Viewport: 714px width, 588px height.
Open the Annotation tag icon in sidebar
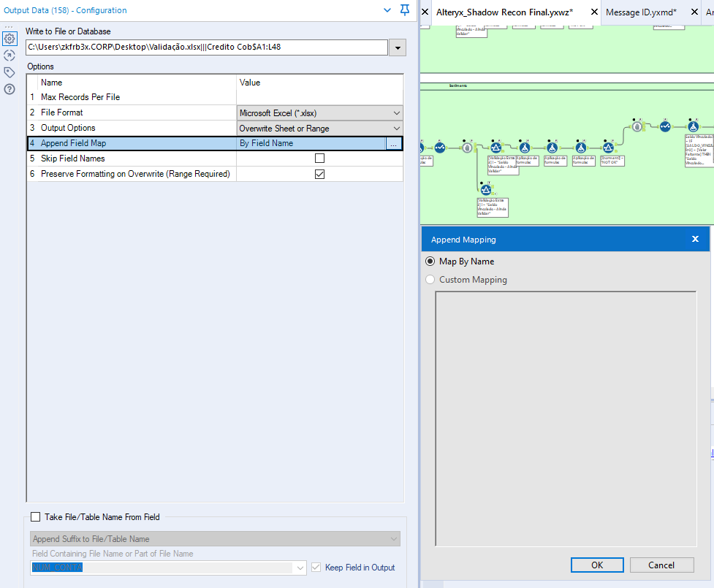(10, 72)
